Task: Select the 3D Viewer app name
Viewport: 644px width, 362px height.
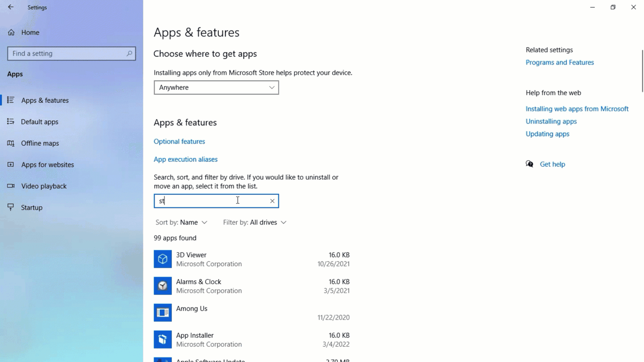Action: tap(191, 255)
